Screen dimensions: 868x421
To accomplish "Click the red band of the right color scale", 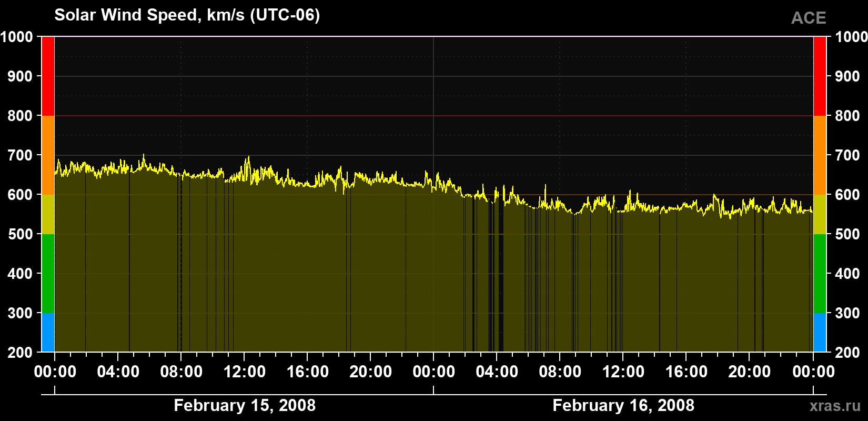I will (x=820, y=76).
